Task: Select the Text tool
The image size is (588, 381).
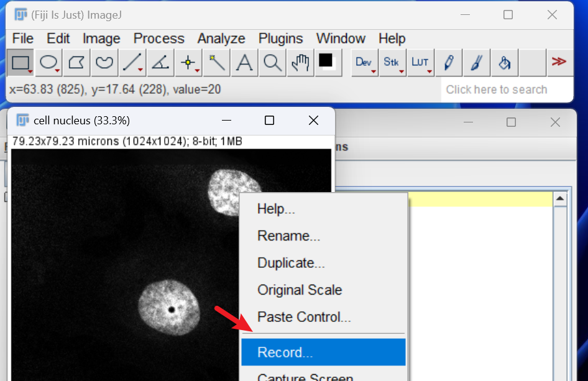Action: click(244, 63)
